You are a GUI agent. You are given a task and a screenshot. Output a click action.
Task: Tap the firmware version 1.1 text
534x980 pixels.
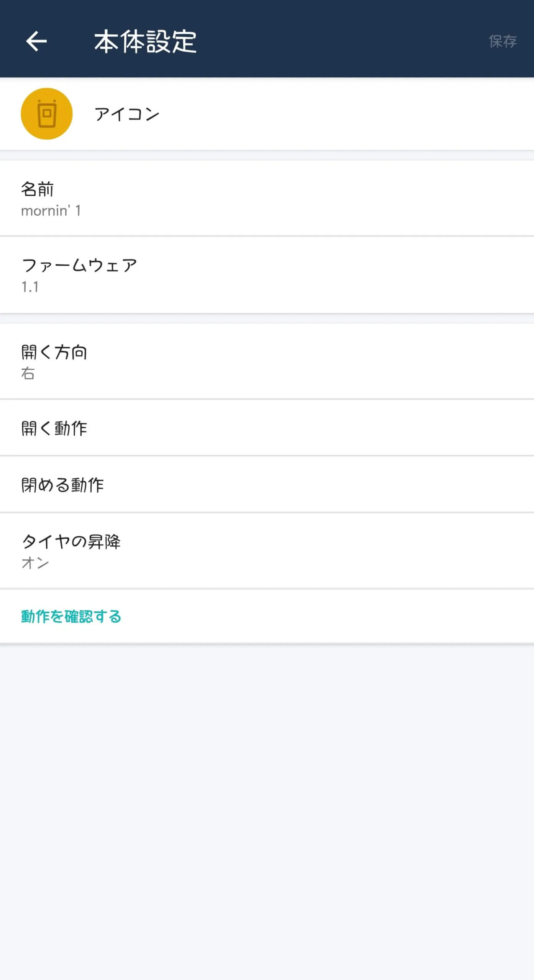coord(30,287)
